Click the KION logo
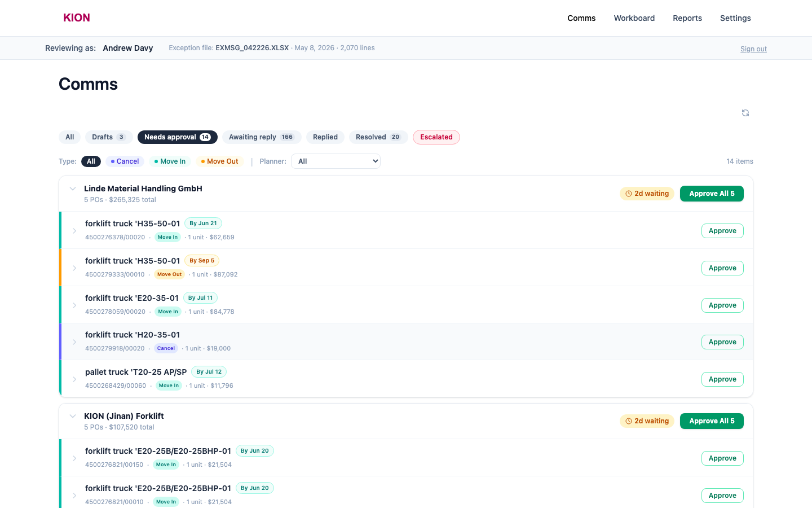Viewport: 812px width, 508px height. (77, 17)
